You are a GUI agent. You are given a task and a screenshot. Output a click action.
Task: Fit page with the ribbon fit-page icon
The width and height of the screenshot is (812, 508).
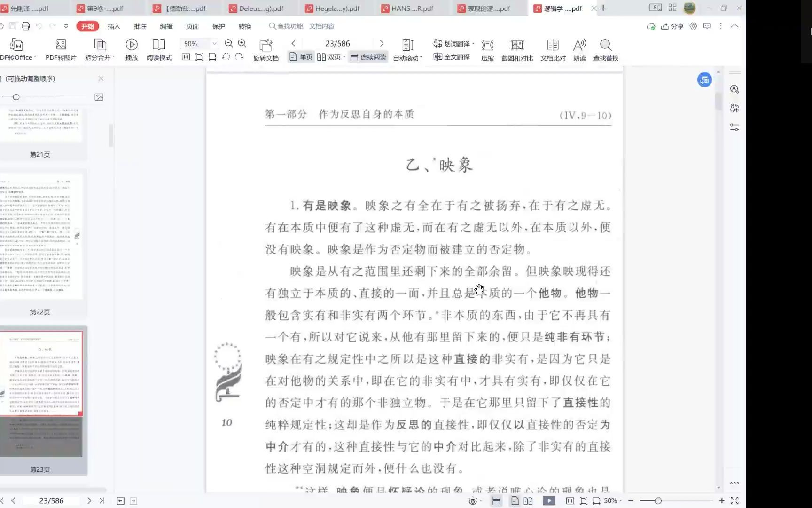199,57
